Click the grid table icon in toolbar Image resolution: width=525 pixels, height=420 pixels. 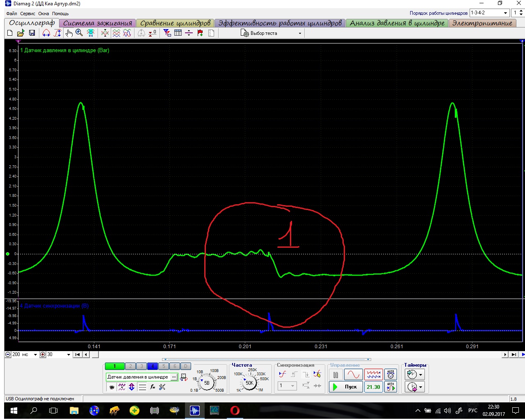pos(178,33)
